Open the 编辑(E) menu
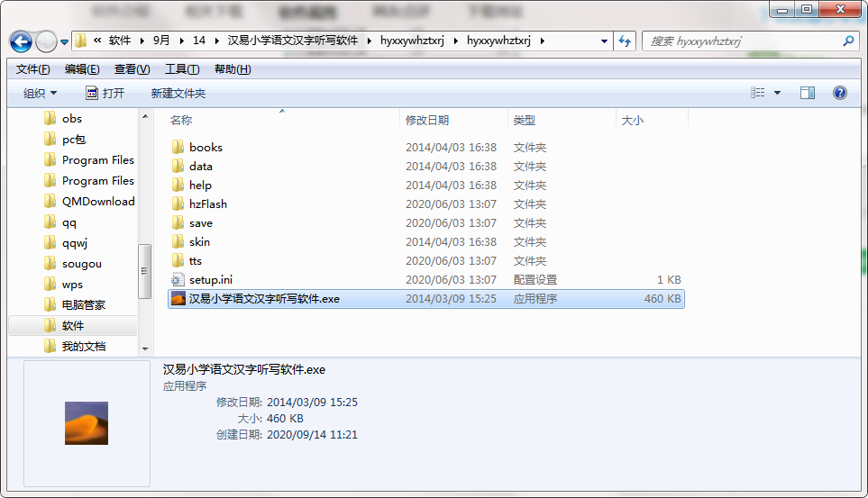The image size is (868, 498). pos(82,69)
